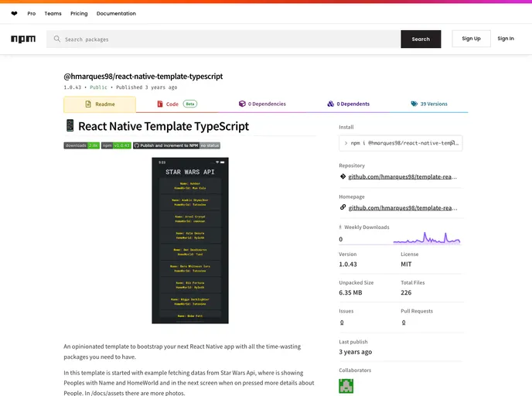The image size is (532, 396).
Task: Click the Publish and increment to NPM badge
Action: (176, 145)
